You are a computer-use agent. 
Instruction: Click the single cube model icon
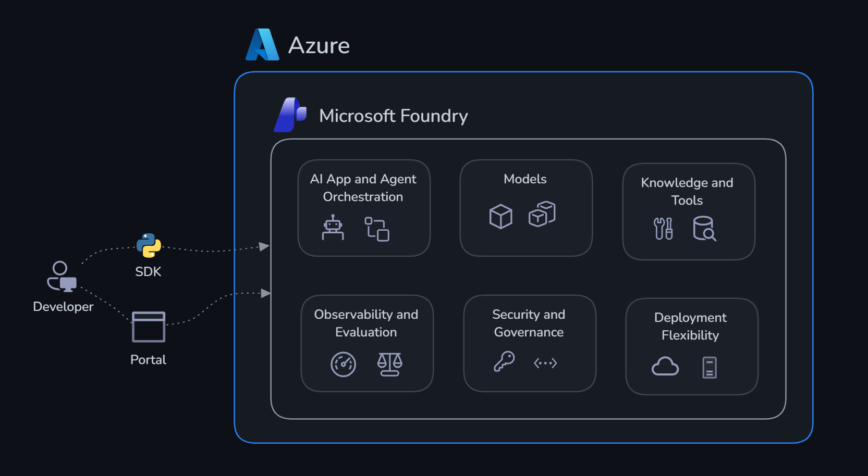501,216
